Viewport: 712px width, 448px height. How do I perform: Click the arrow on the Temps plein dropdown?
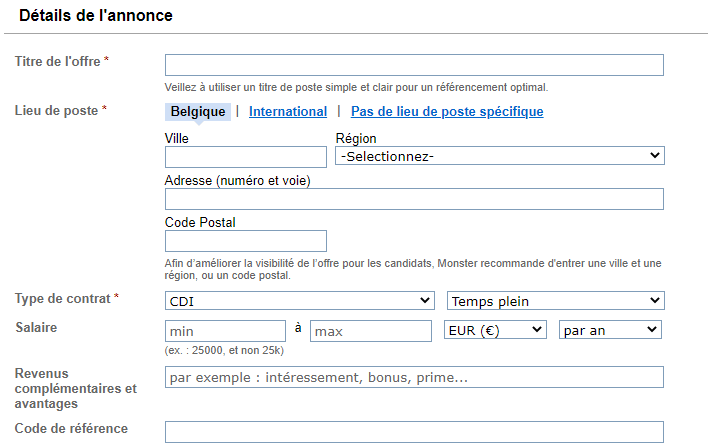pos(655,300)
